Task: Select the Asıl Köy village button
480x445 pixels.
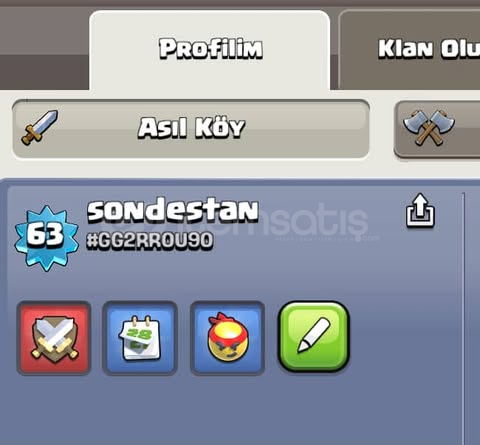Action: 191,129
